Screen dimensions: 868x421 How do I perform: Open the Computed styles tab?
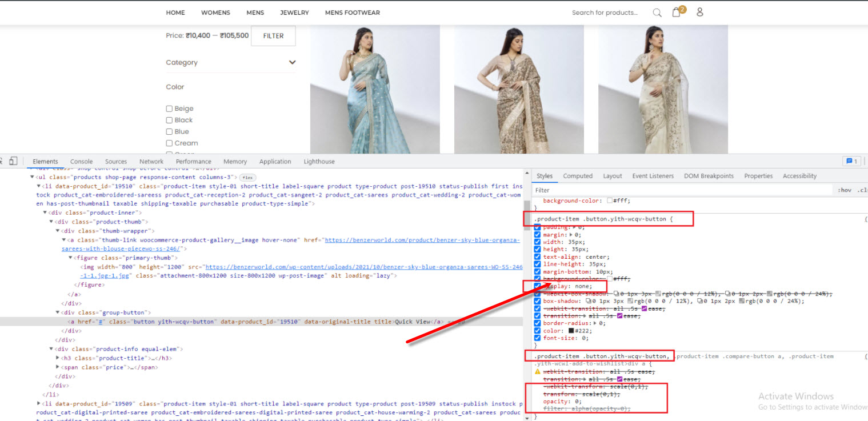tap(578, 176)
